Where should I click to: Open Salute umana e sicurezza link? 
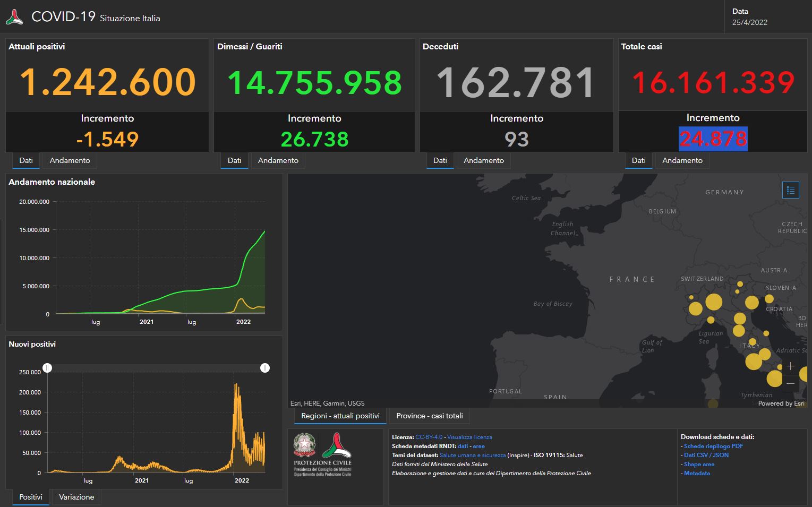click(472, 455)
